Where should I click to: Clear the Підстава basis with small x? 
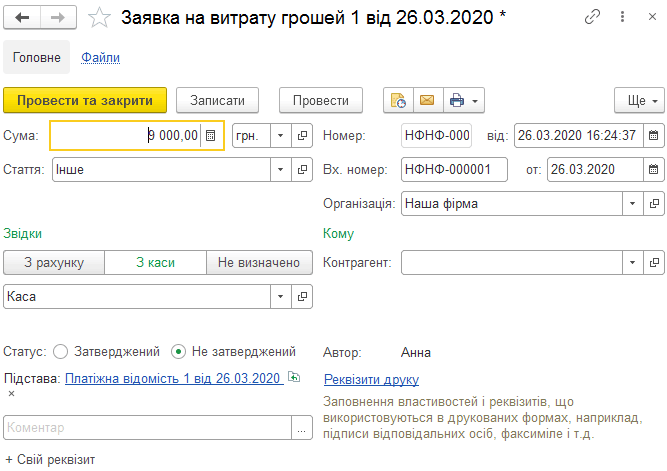[x=11, y=394]
